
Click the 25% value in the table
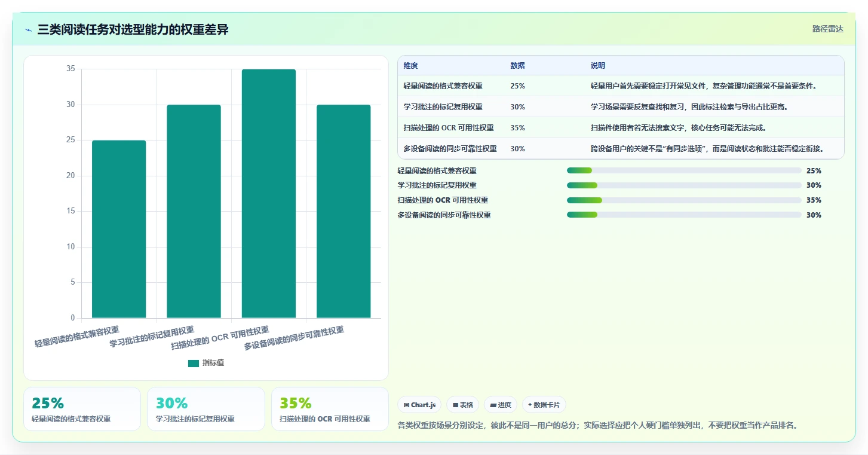coord(518,86)
